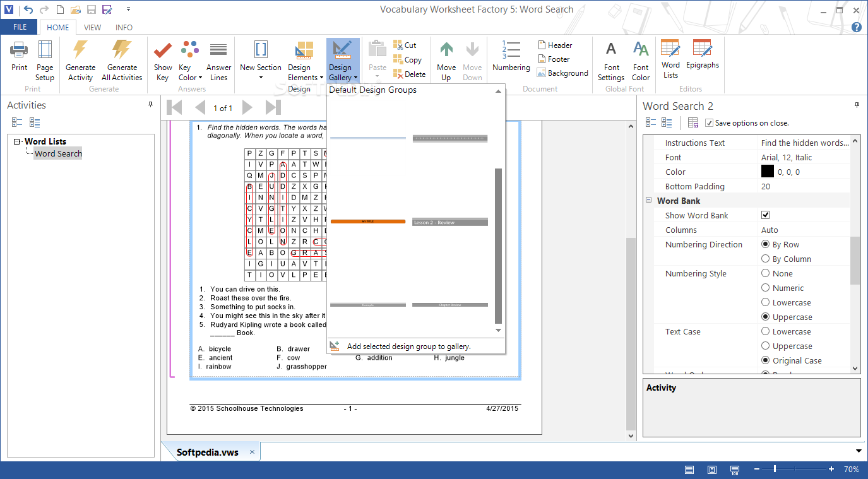Switch to VIEW ribbon tab
The width and height of the screenshot is (868, 479).
click(x=93, y=27)
